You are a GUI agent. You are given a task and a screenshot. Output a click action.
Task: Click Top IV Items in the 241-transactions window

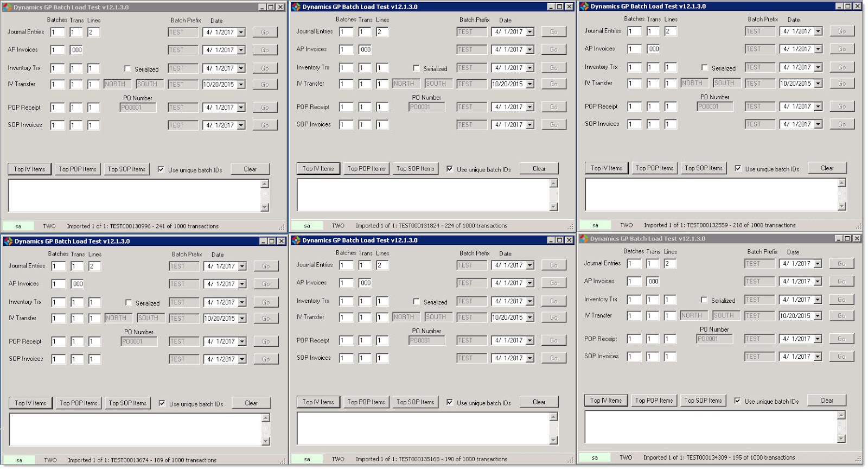30,169
